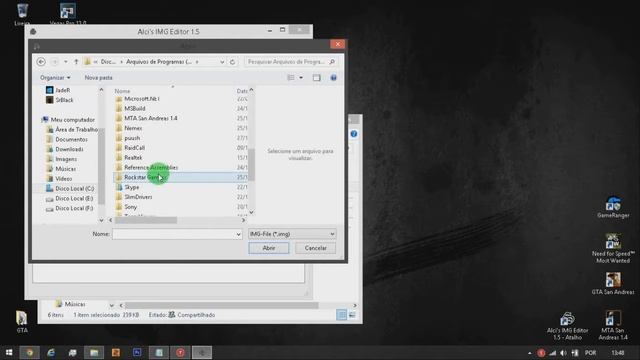Open the GTA folder on the desktop

22,322
